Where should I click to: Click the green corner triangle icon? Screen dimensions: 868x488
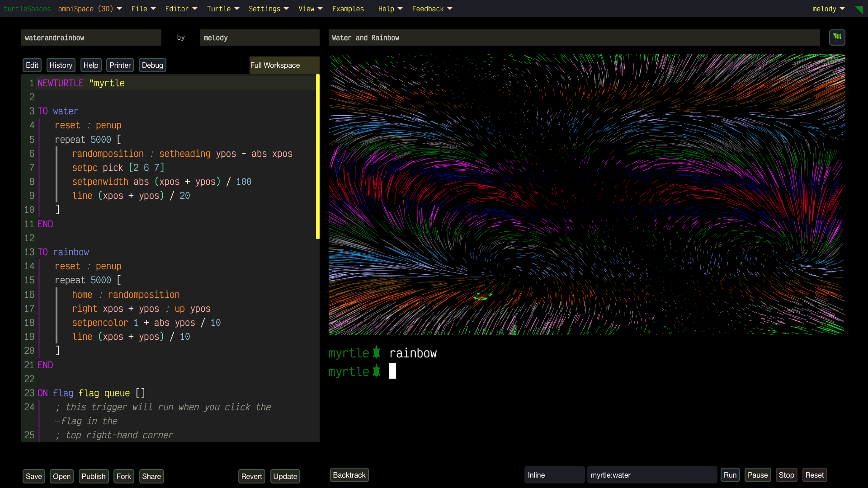point(859,9)
